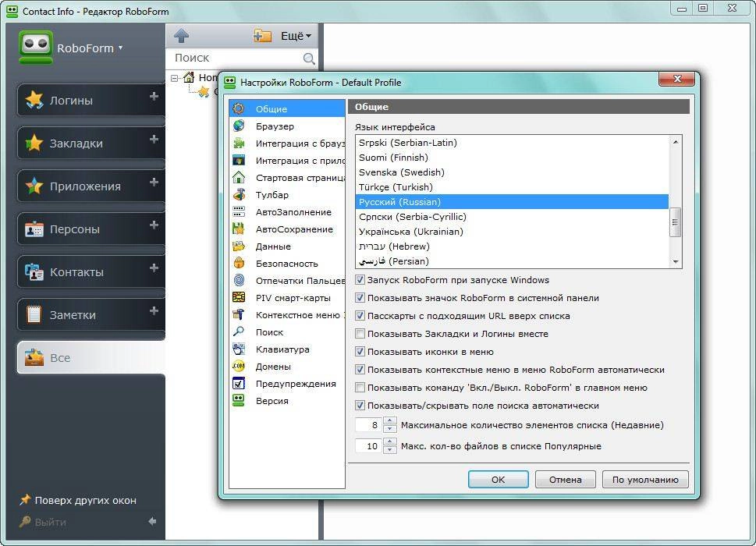The height and width of the screenshot is (546, 756).
Task: Click the АвтоСохранение icon
Action: click(239, 229)
